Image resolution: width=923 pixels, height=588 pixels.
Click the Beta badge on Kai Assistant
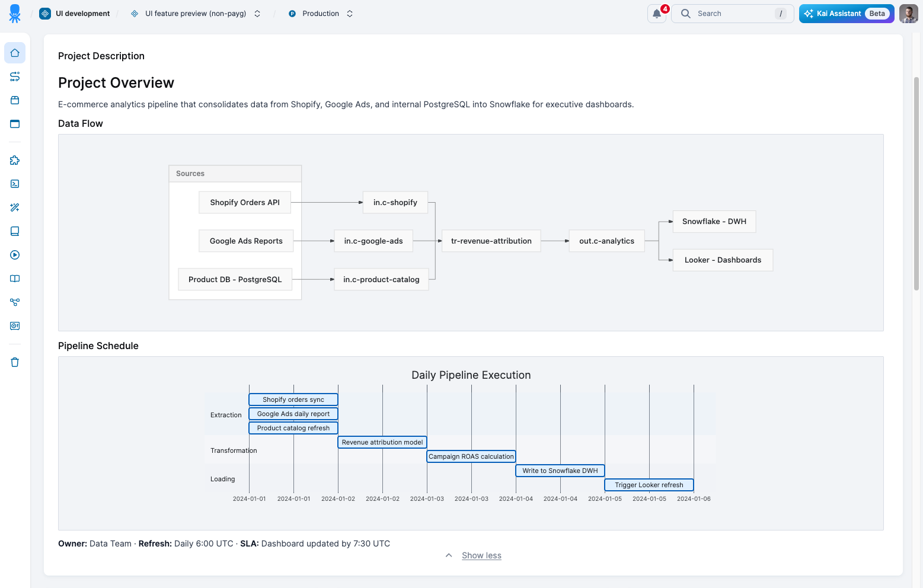pyautogui.click(x=877, y=14)
